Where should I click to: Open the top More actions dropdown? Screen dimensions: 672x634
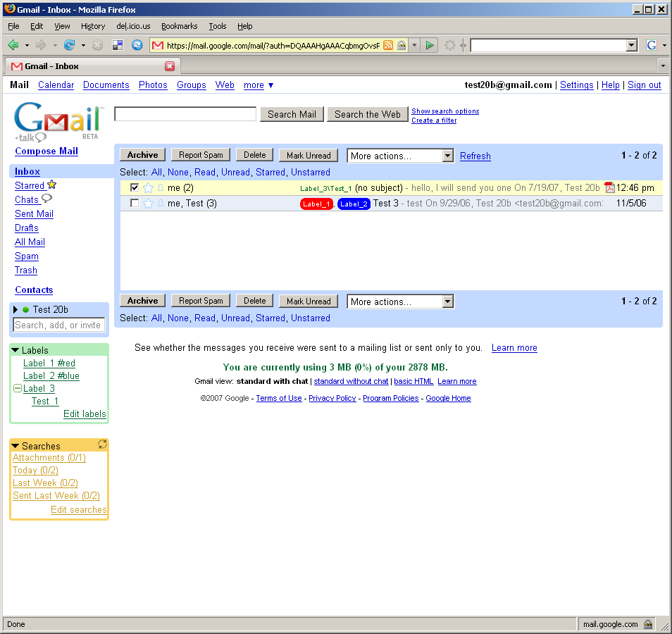[400, 156]
